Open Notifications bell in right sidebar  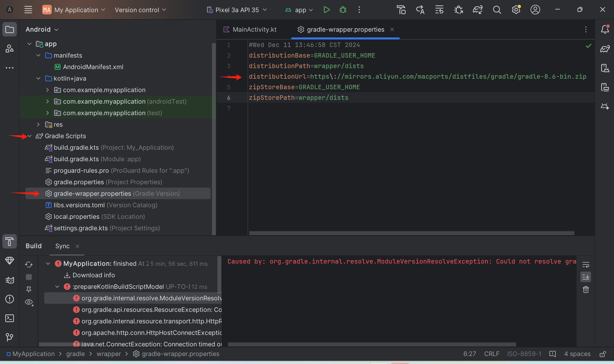[605, 29]
